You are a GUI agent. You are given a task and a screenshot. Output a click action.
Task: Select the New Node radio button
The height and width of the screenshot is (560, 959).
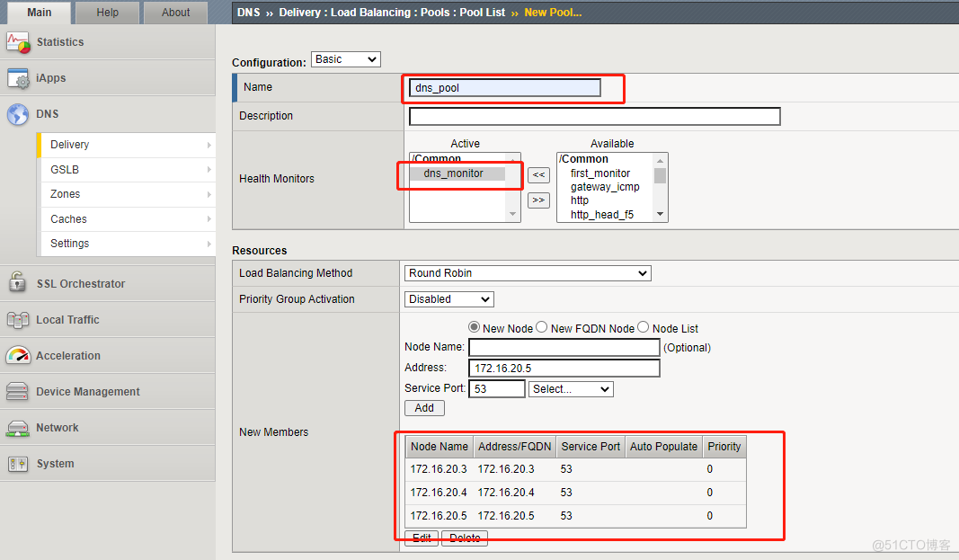point(475,328)
